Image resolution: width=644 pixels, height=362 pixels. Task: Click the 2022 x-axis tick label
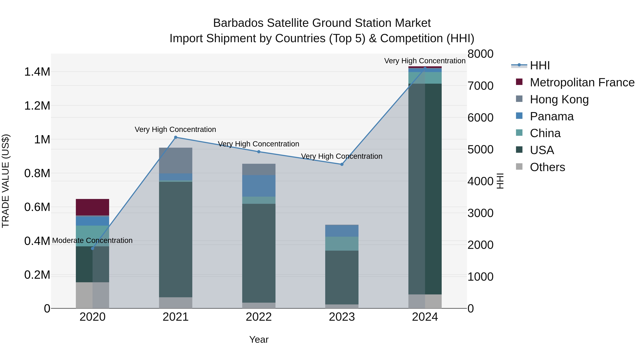tap(259, 317)
